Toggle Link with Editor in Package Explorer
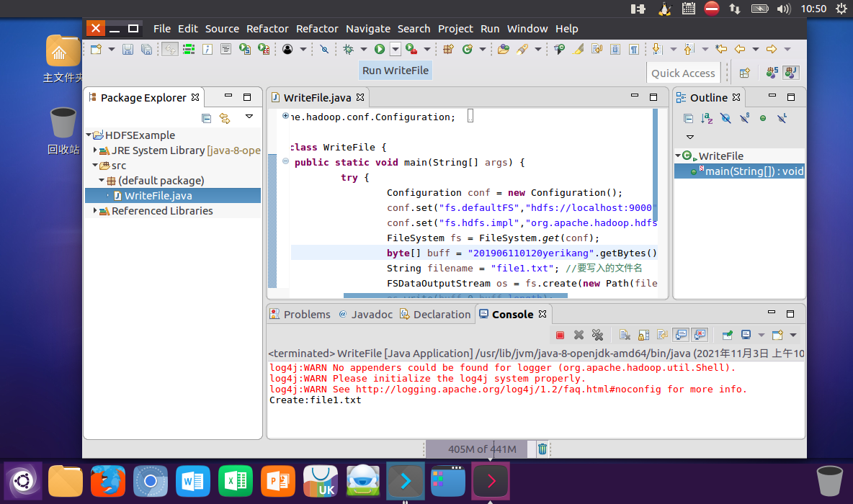 coord(225,118)
